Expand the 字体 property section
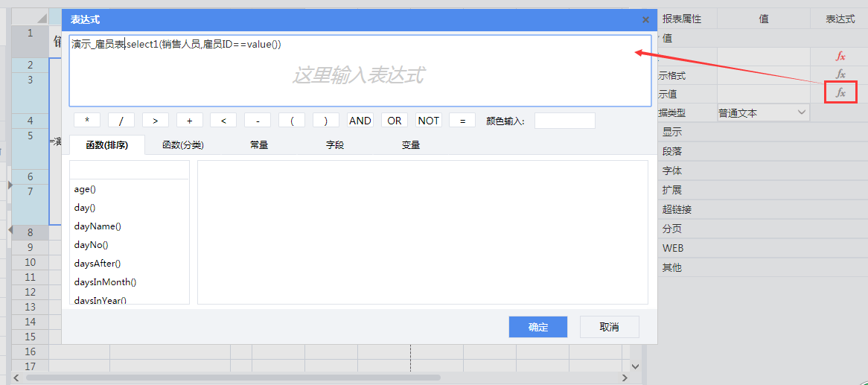The height and width of the screenshot is (385, 868). (x=672, y=171)
